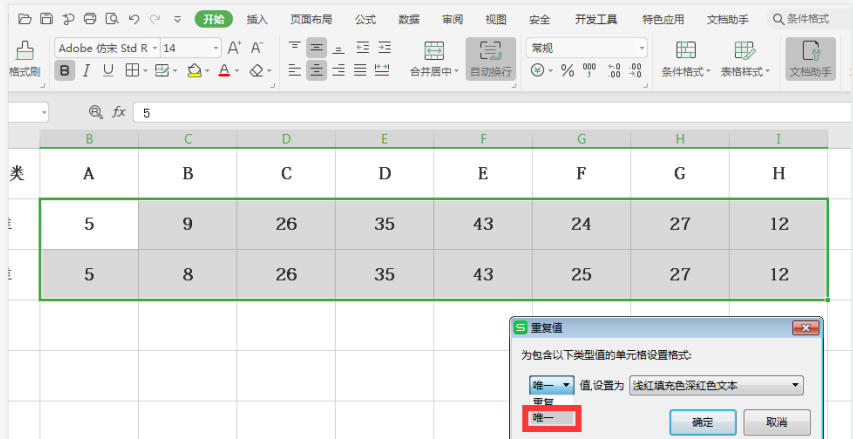
Task: Click the Format Painter (格式刷) icon
Action: coord(24,50)
